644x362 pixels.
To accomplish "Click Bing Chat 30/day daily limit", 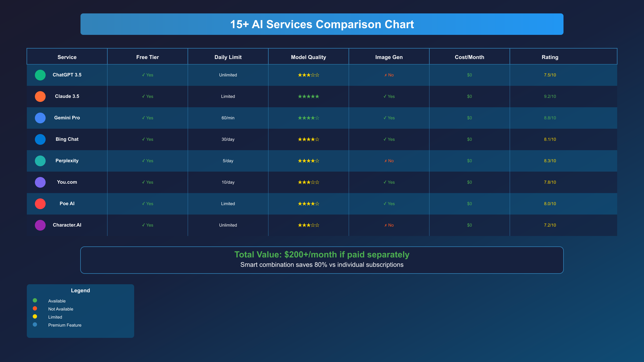I will (x=228, y=139).
